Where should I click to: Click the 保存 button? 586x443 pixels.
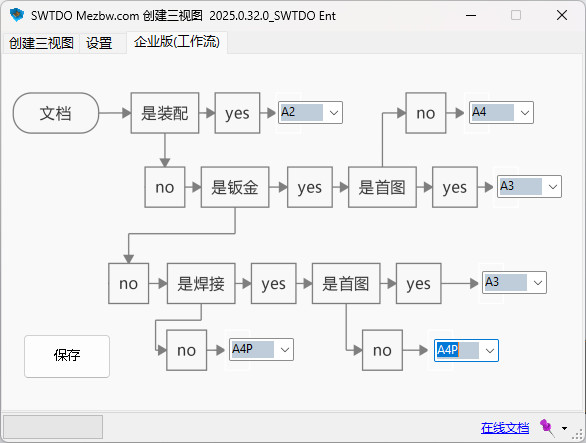tap(67, 356)
